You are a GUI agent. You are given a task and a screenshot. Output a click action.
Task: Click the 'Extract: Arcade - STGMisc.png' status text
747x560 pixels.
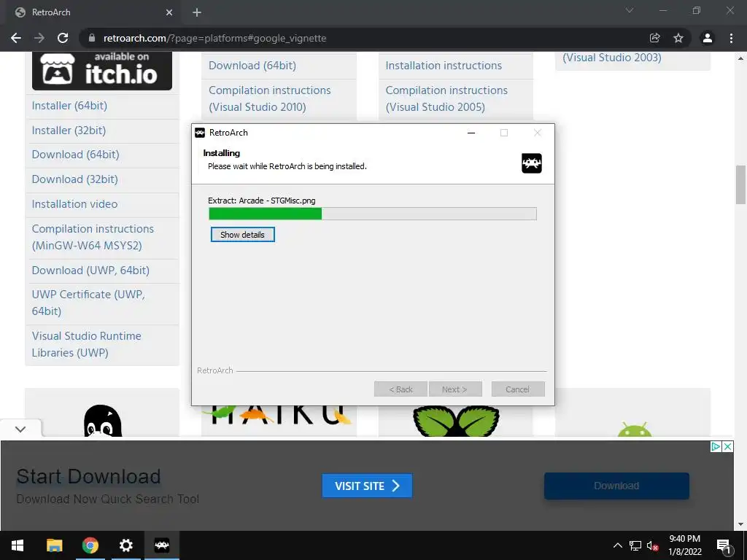(x=262, y=201)
